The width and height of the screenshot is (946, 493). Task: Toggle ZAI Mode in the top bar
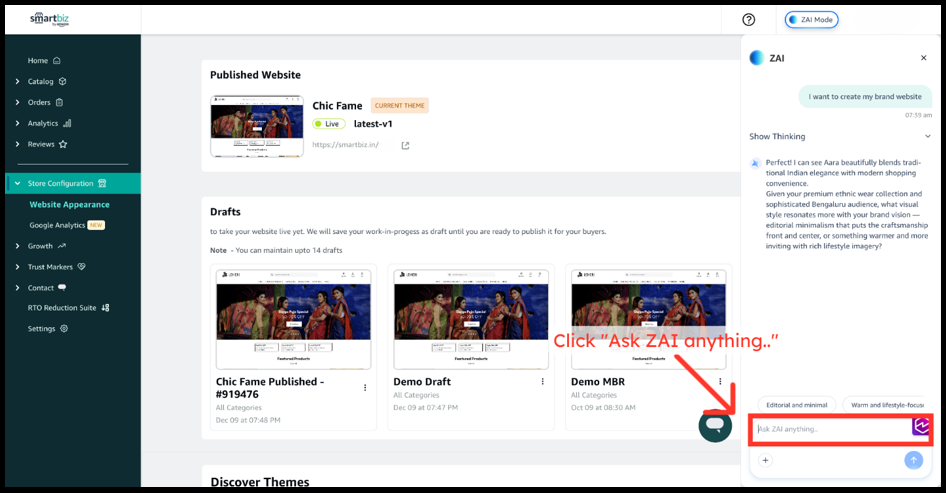(811, 20)
